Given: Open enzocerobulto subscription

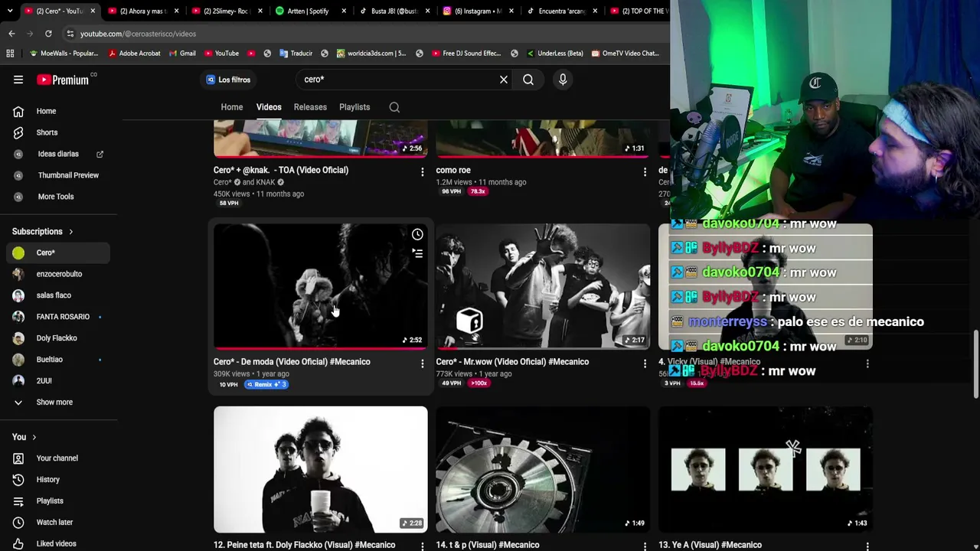Looking at the screenshot, I should click(58, 274).
